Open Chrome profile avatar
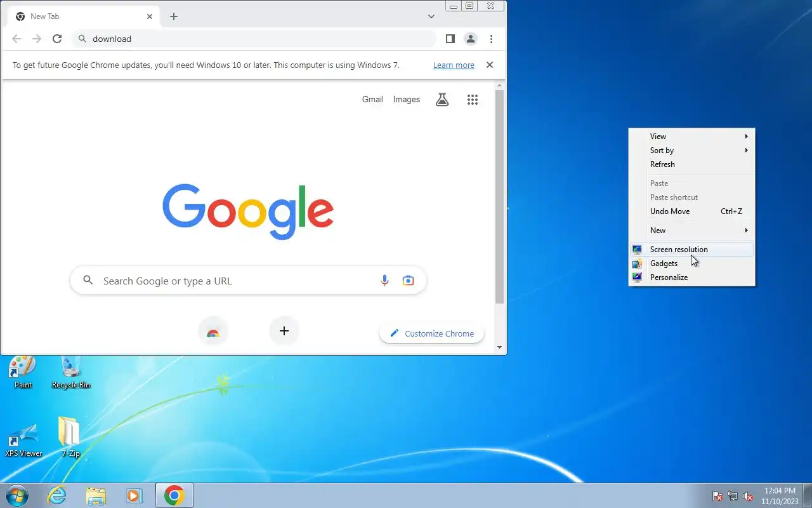The height and width of the screenshot is (508, 812). [x=470, y=39]
